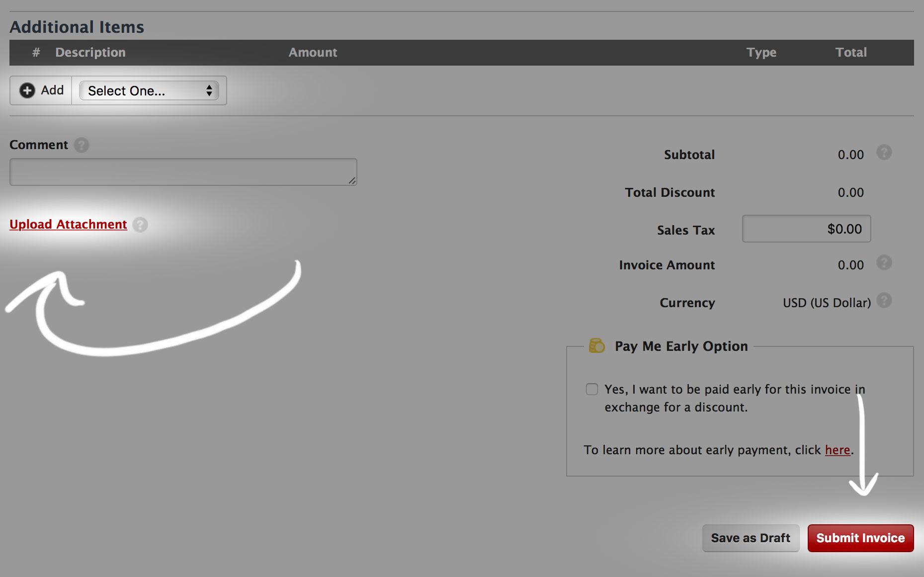Click the Currency help question icon
Image resolution: width=924 pixels, height=577 pixels.
point(884,300)
